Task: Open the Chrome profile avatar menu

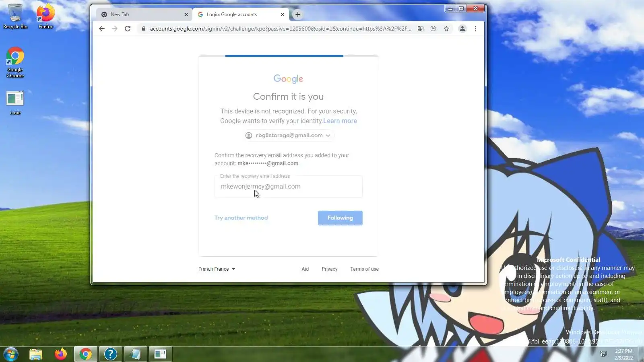Action: [x=462, y=29]
